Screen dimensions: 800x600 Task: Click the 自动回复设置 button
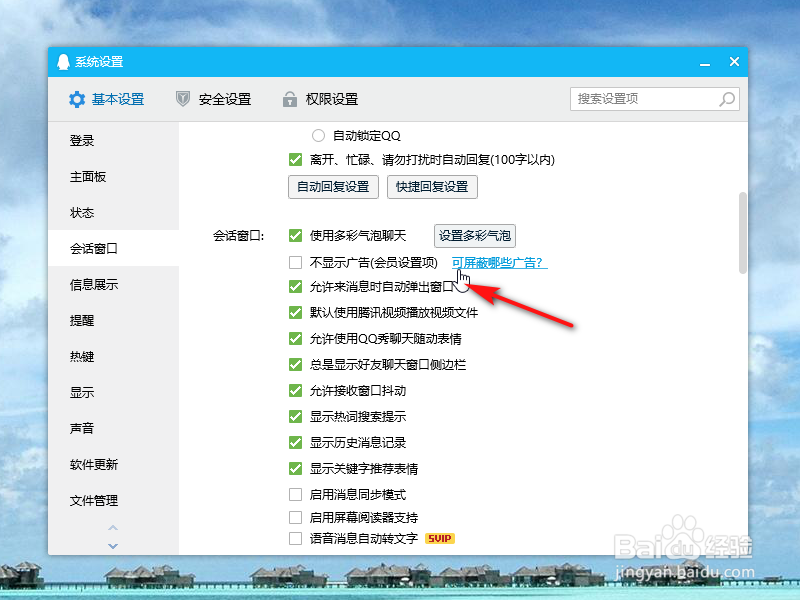pos(333,187)
